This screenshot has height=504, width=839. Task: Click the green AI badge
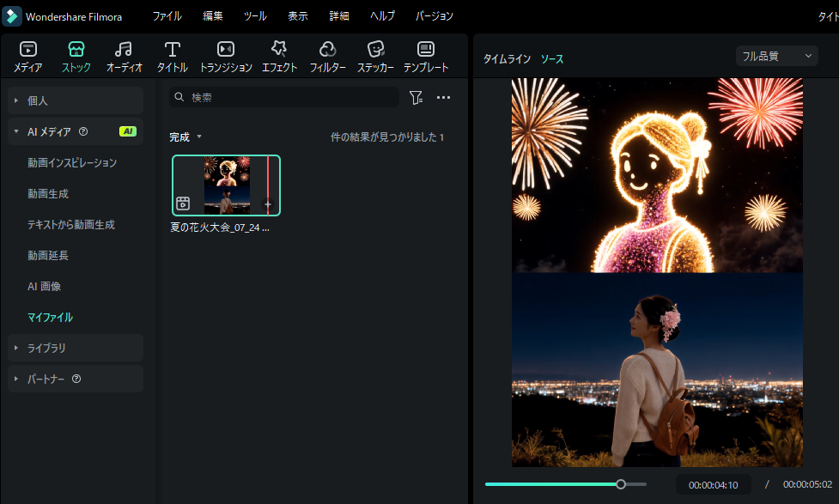[128, 131]
